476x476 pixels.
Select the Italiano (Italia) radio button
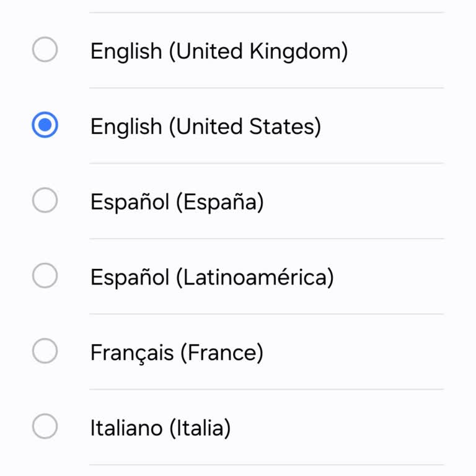point(45,427)
